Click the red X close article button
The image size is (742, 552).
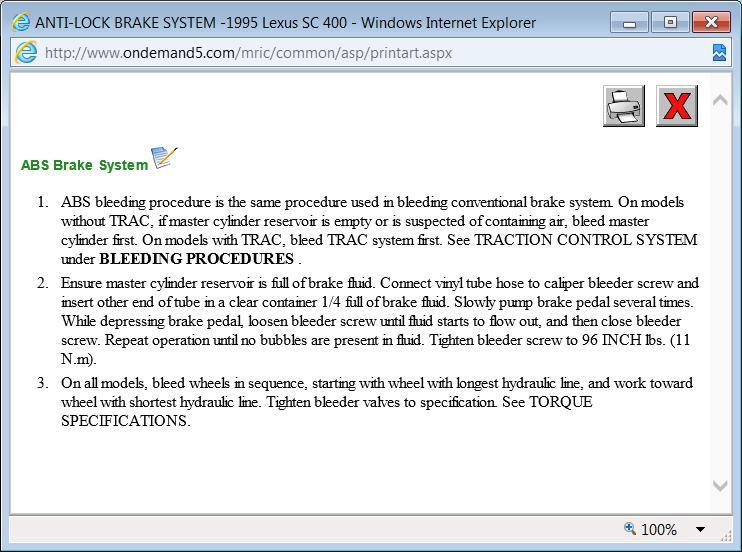click(x=677, y=106)
